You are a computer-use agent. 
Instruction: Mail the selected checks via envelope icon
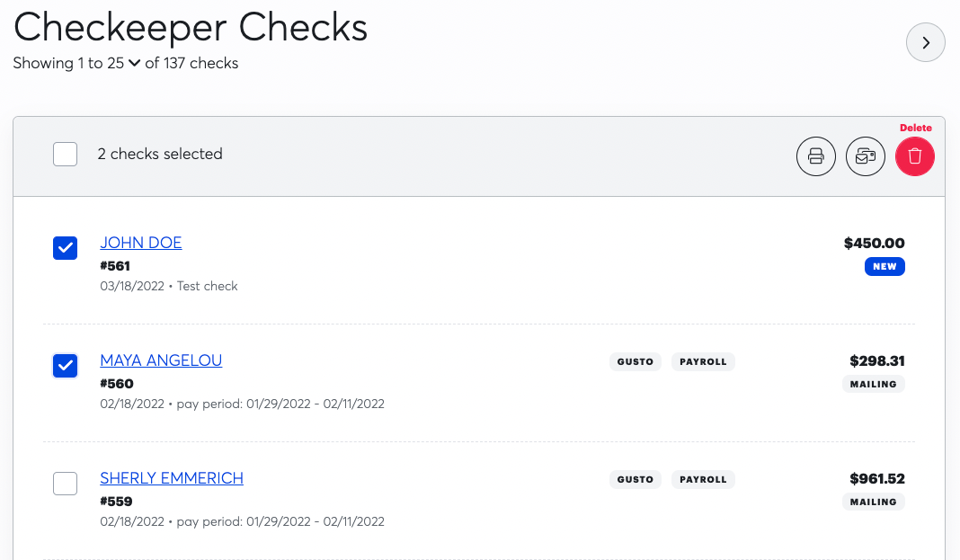pyautogui.click(x=865, y=156)
